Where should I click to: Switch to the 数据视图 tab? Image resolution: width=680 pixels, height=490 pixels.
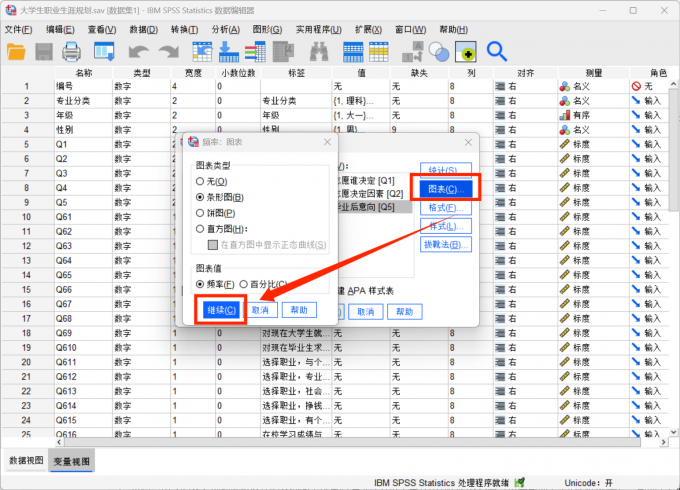pyautogui.click(x=26, y=460)
